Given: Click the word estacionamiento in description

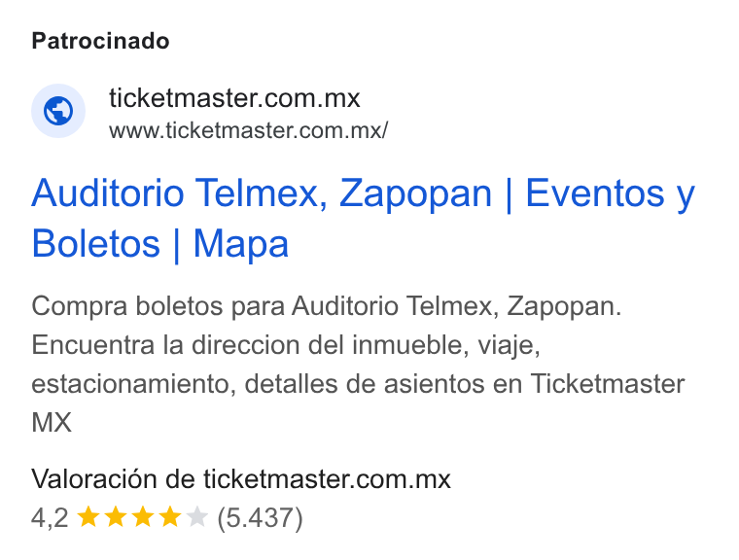Looking at the screenshot, I should tap(133, 384).
